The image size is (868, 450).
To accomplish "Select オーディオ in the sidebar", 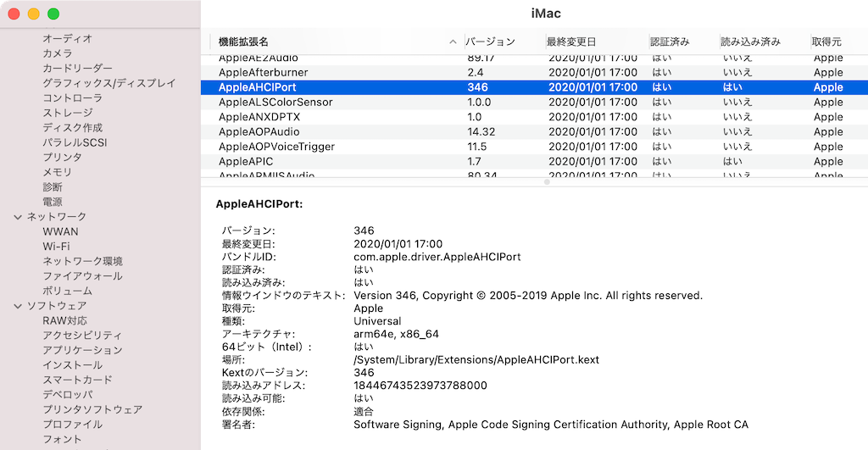I will [x=68, y=39].
